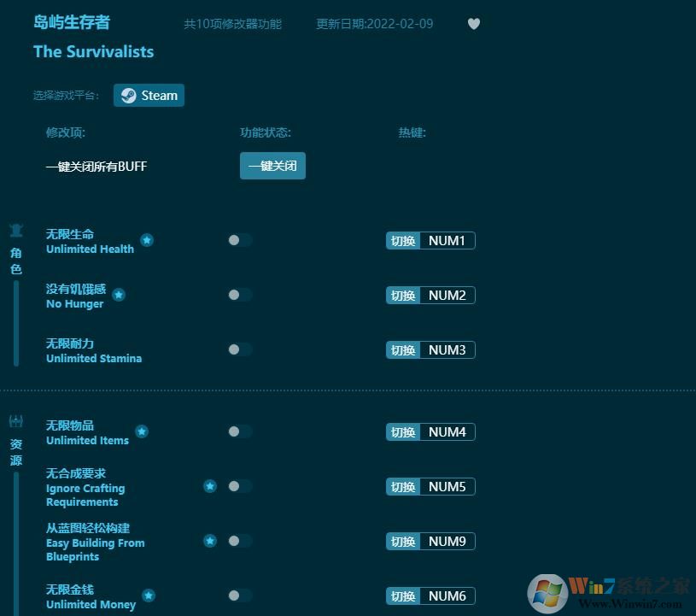Click the NUM2 hotkey field
The width and height of the screenshot is (696, 616).
coord(447,296)
